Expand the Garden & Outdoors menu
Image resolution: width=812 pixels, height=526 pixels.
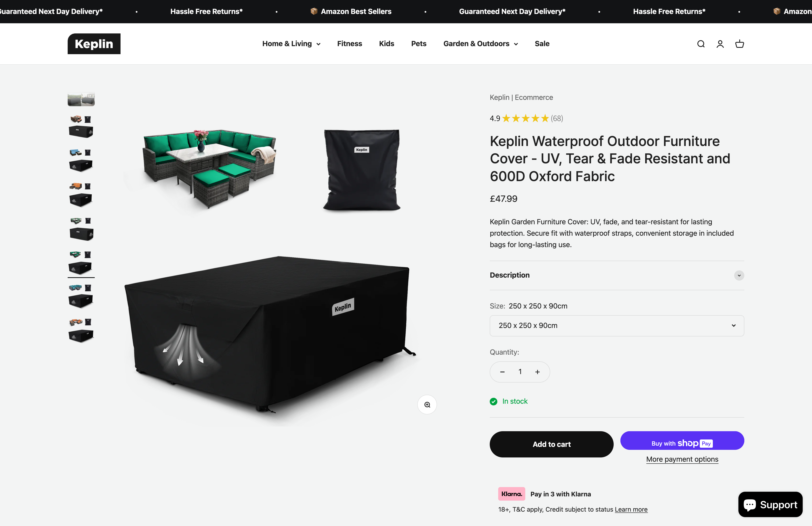[480, 44]
